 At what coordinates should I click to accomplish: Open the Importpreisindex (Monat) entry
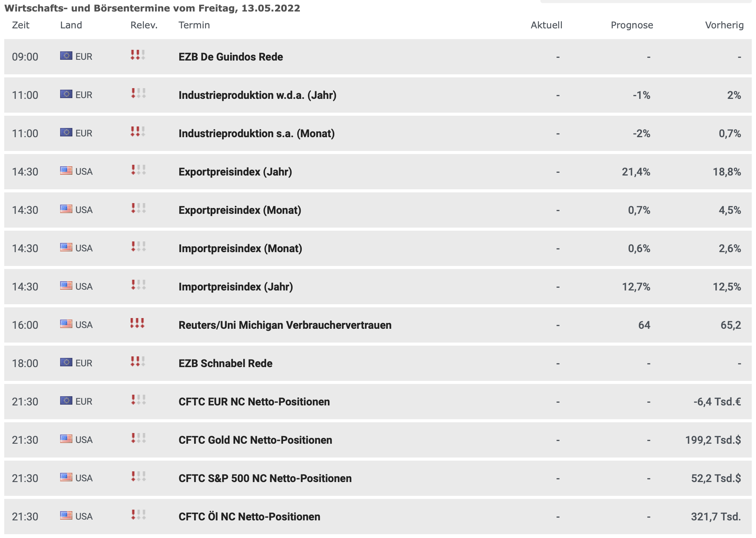pyautogui.click(x=240, y=248)
